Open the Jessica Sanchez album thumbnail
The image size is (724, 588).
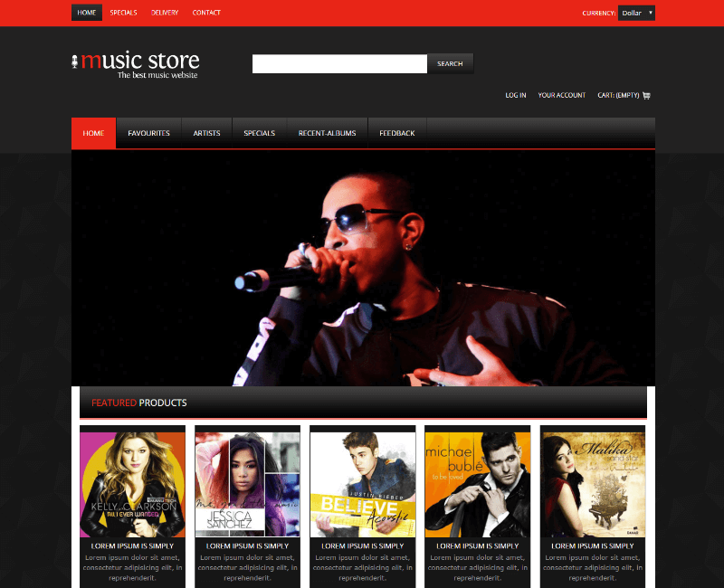[247, 484]
